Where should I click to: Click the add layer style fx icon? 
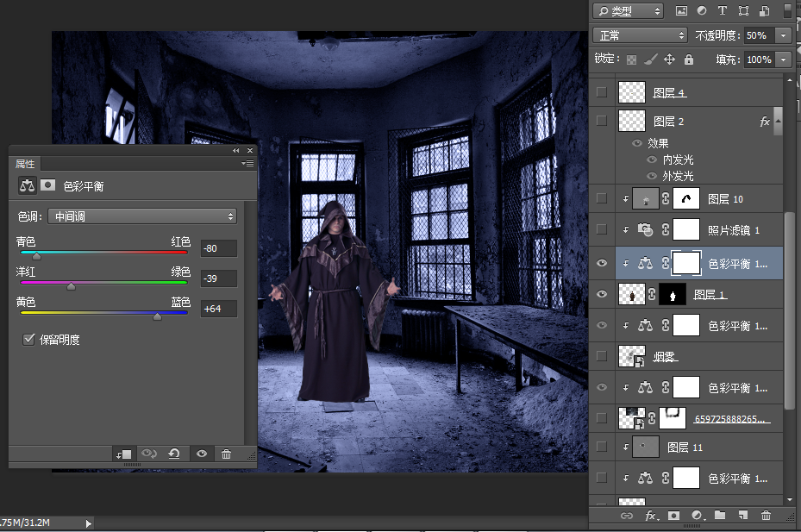pos(651,516)
